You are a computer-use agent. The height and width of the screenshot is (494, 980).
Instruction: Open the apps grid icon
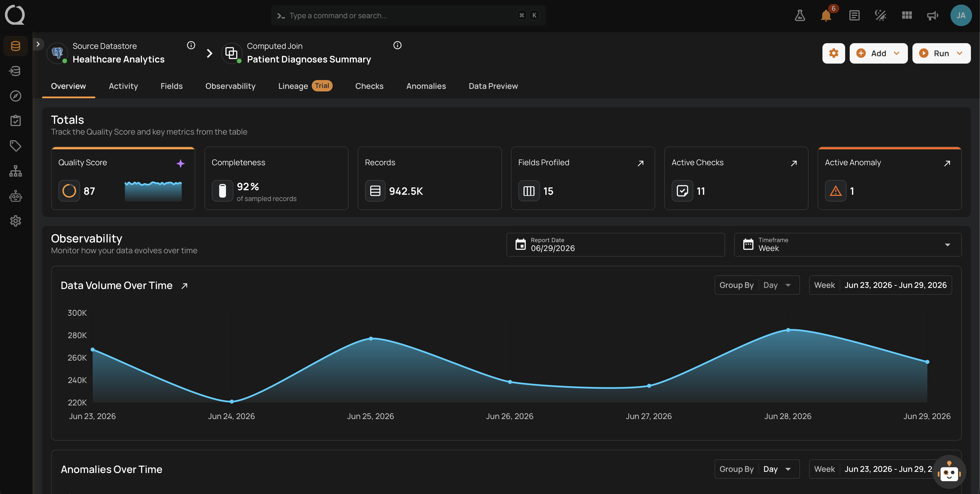point(907,15)
